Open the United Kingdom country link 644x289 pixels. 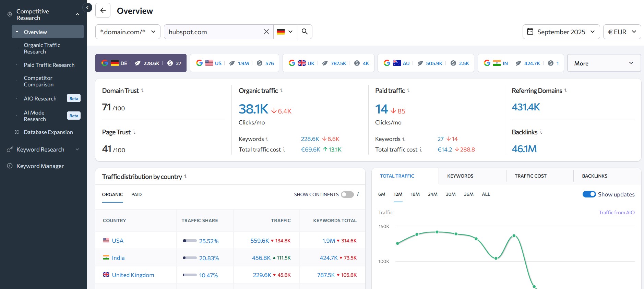click(x=133, y=275)
